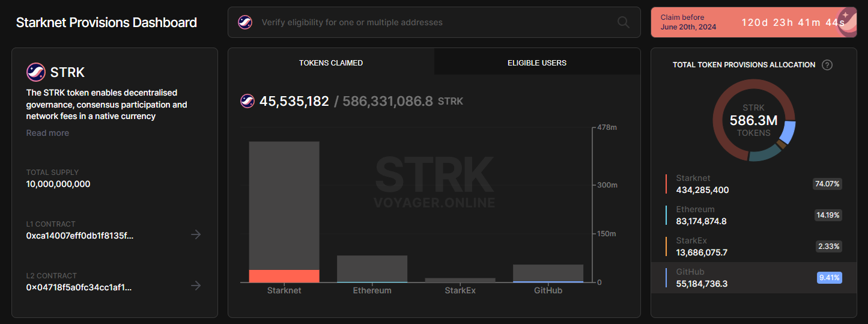Focus the verify eligibility address field
Viewport: 868px width, 324px height.
pyautogui.click(x=434, y=22)
